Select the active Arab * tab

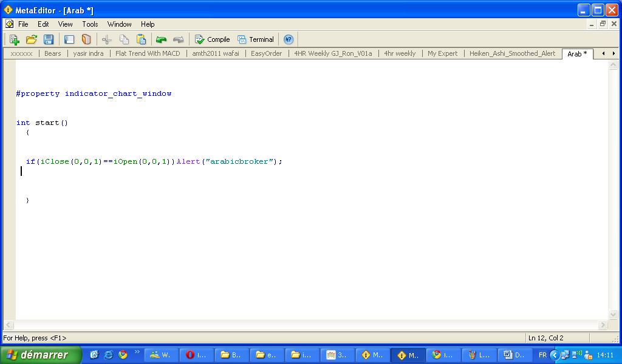point(577,54)
